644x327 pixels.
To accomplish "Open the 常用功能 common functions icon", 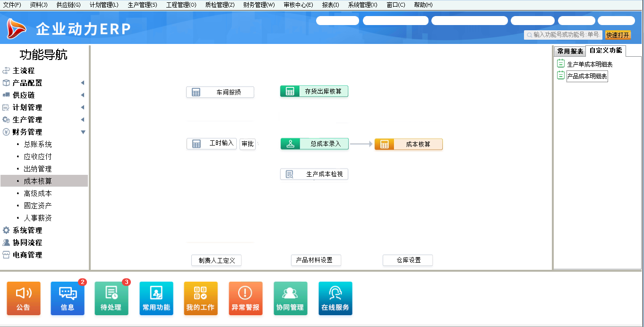I will coord(156,298).
